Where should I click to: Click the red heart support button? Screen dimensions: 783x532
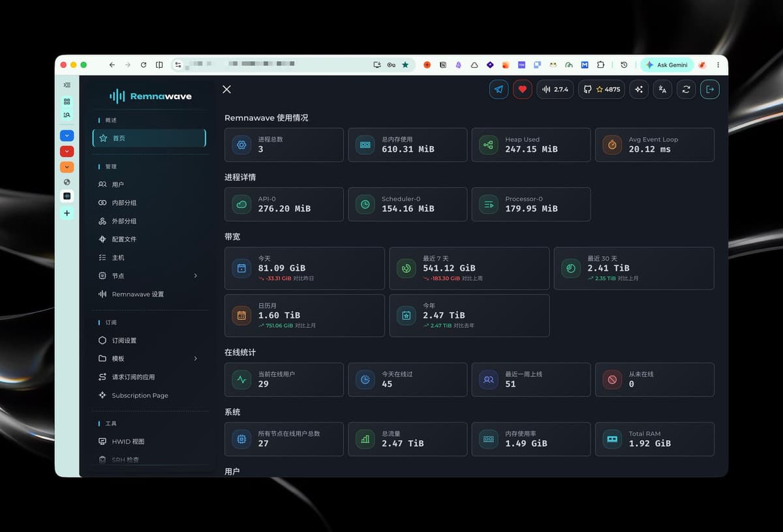click(522, 89)
